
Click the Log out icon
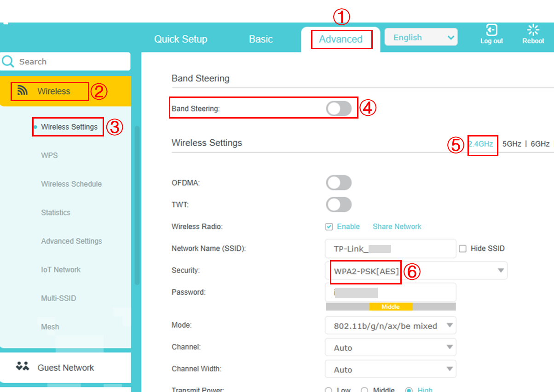(491, 33)
